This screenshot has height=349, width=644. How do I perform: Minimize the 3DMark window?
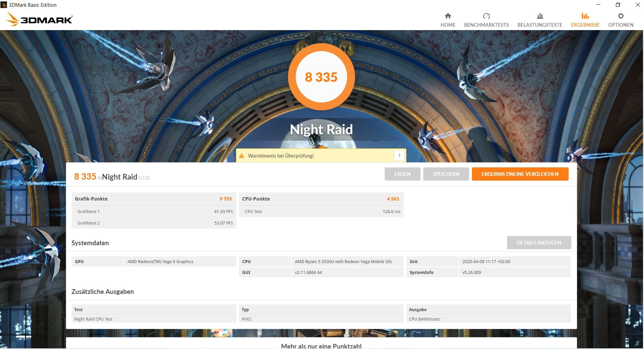(598, 5)
